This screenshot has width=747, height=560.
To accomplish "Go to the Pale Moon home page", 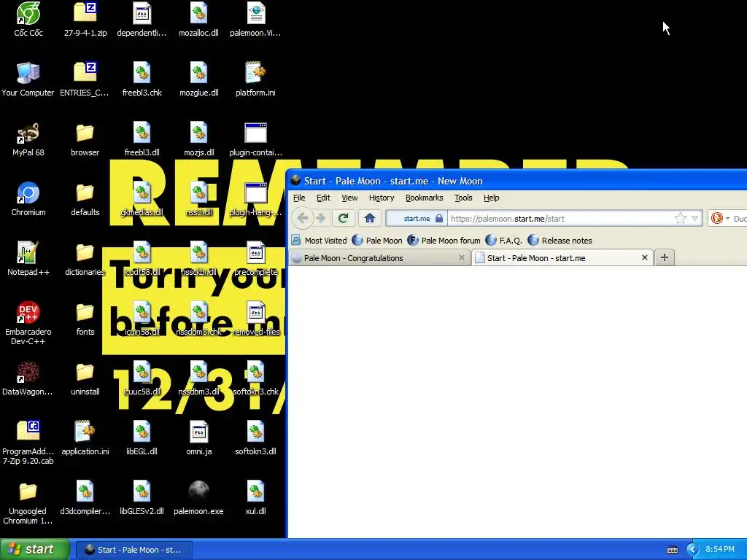I will 370,218.
